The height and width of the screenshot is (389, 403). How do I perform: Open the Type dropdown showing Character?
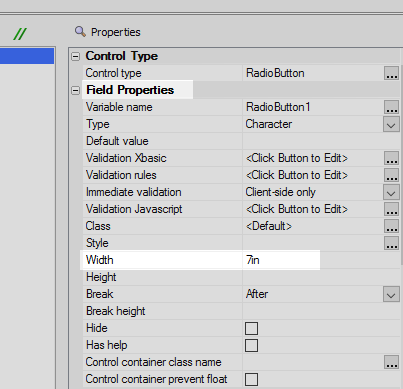(x=391, y=125)
